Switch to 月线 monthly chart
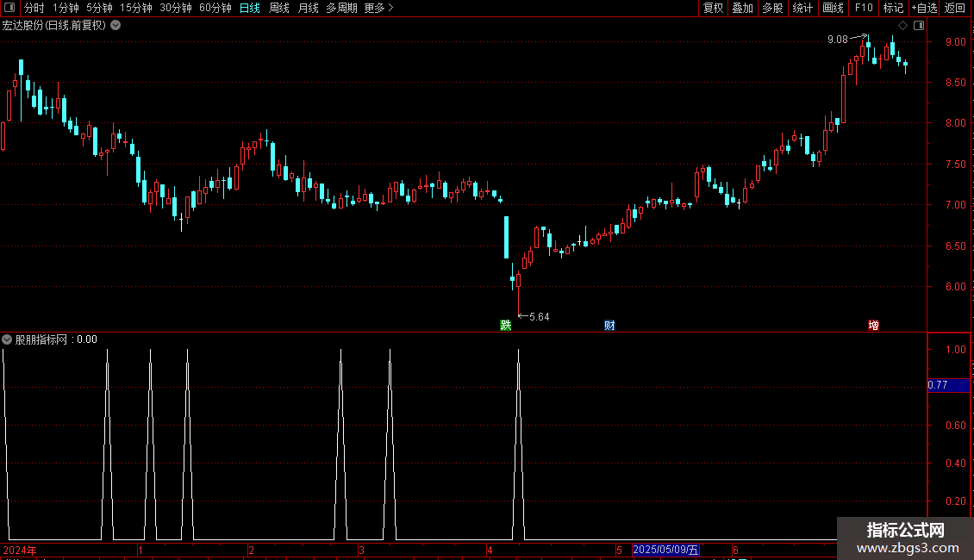The width and height of the screenshot is (974, 560). click(x=308, y=8)
